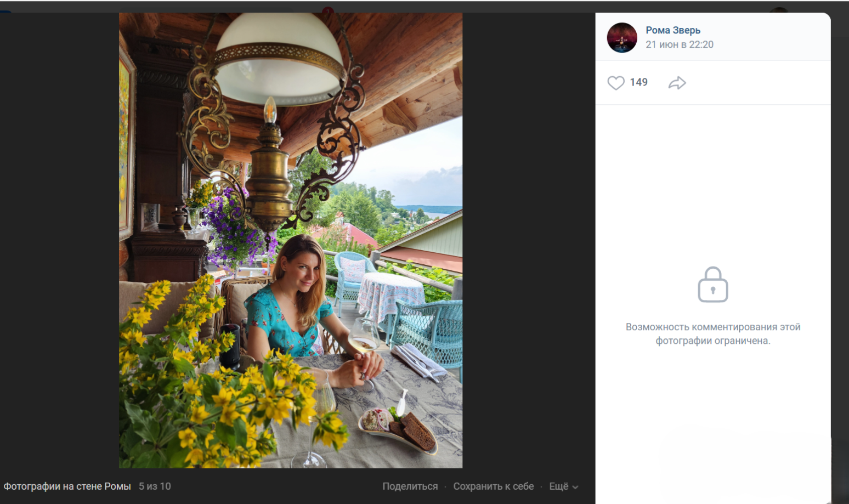Click the dimmed user avatar in top-right corner
This screenshot has height=504, width=849.
coord(779,10)
